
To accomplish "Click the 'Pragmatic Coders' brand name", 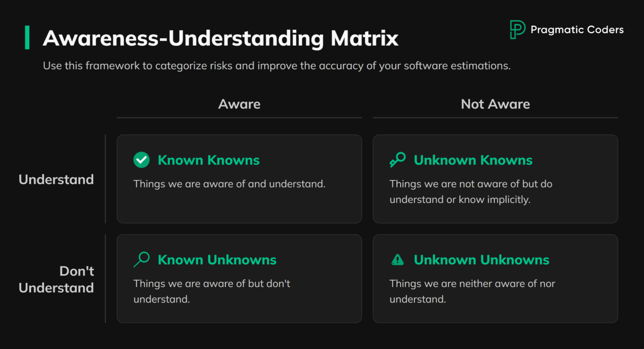I will click(578, 30).
